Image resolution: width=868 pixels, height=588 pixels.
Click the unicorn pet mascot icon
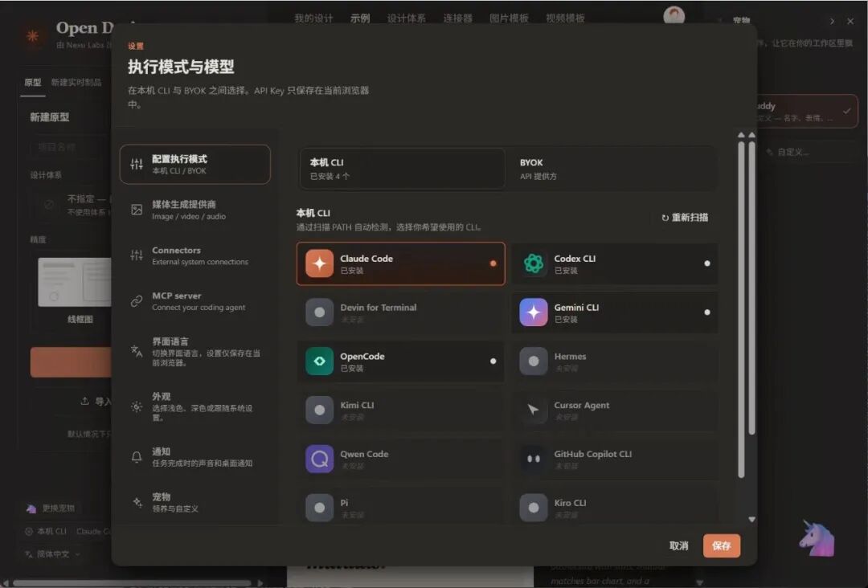[x=817, y=538]
